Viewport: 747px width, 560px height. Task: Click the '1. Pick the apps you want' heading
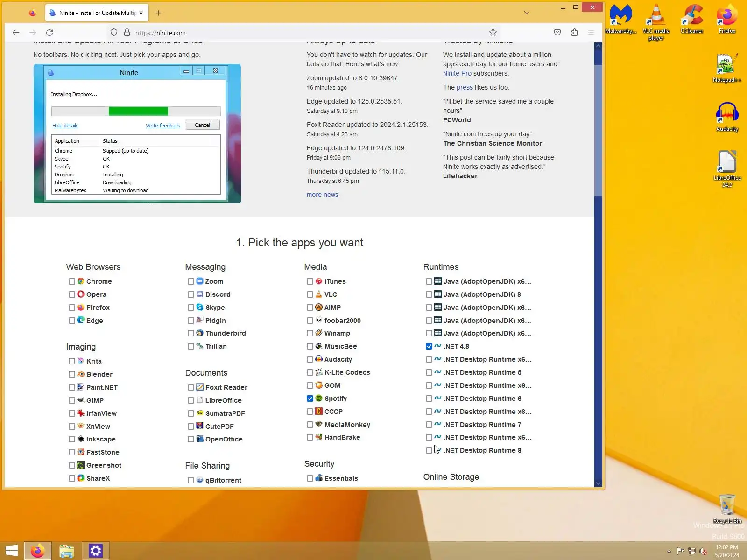[x=300, y=243]
